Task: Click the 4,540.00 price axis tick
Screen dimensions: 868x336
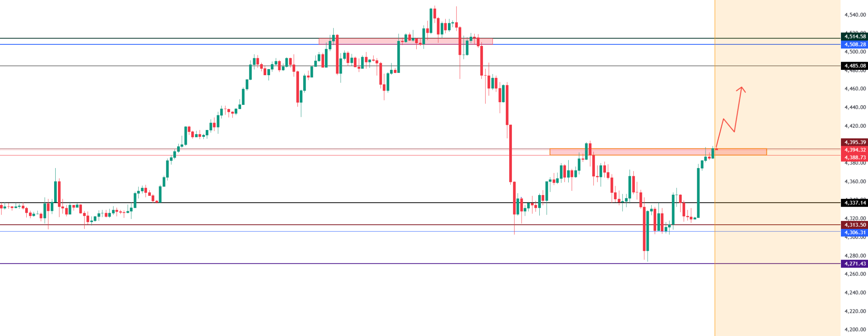Action: click(x=855, y=15)
